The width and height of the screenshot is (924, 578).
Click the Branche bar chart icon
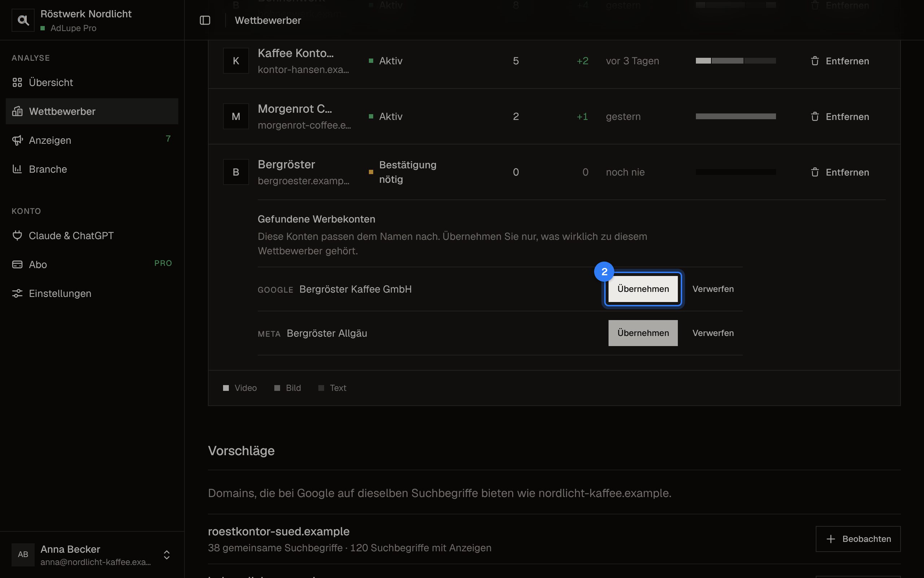[17, 169]
